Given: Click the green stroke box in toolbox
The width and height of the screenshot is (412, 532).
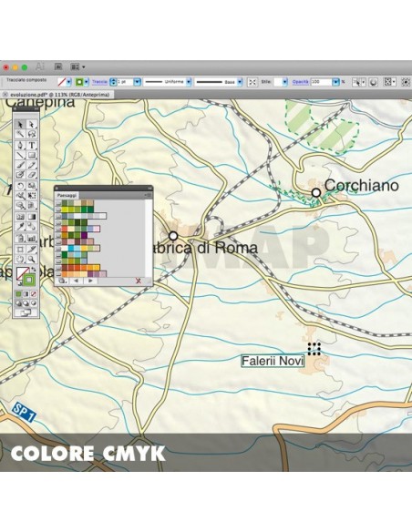Looking at the screenshot, I should pyautogui.click(x=29, y=280).
